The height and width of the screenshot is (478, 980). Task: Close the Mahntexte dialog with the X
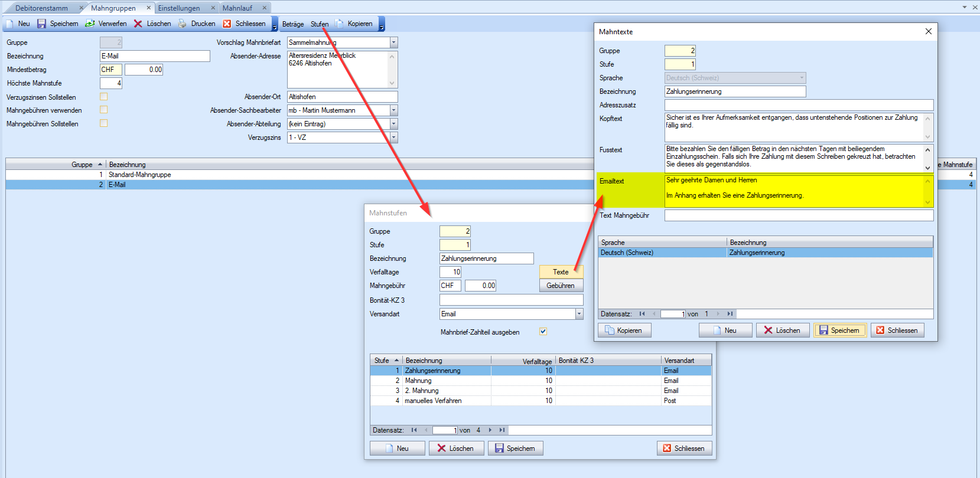click(929, 31)
